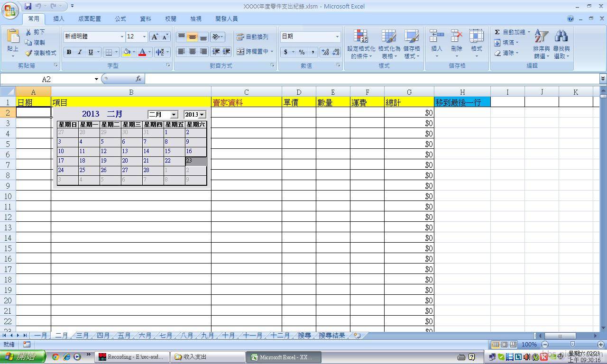Toggle Underline formatting
The width and height of the screenshot is (607, 364).
tap(91, 52)
